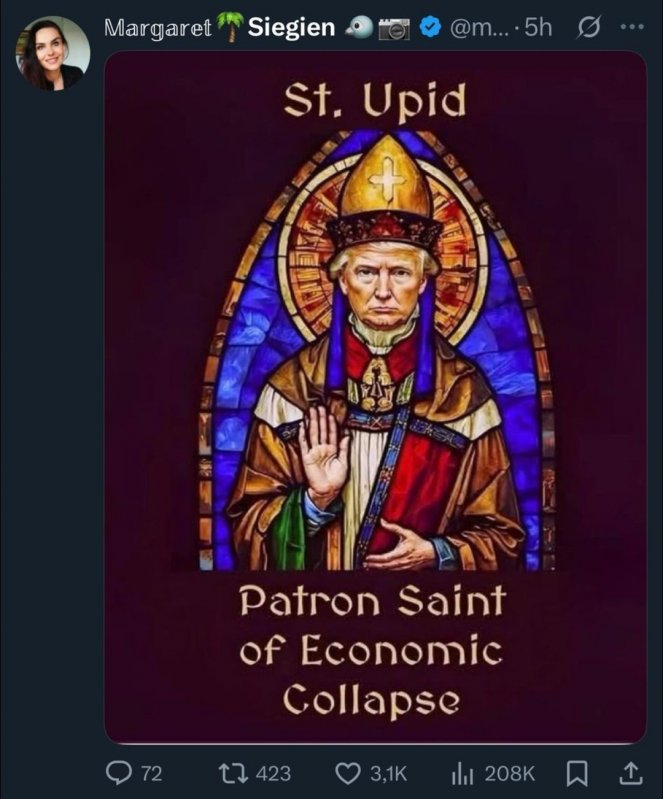663x799 pixels.
Task: Click the blue verified checkmark badge
Action: pyautogui.click(x=431, y=28)
